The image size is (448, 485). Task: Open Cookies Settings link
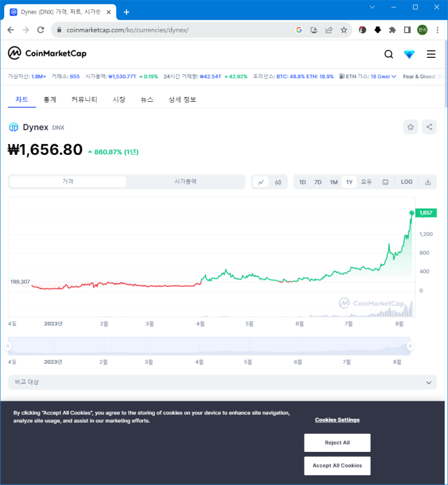(337, 420)
